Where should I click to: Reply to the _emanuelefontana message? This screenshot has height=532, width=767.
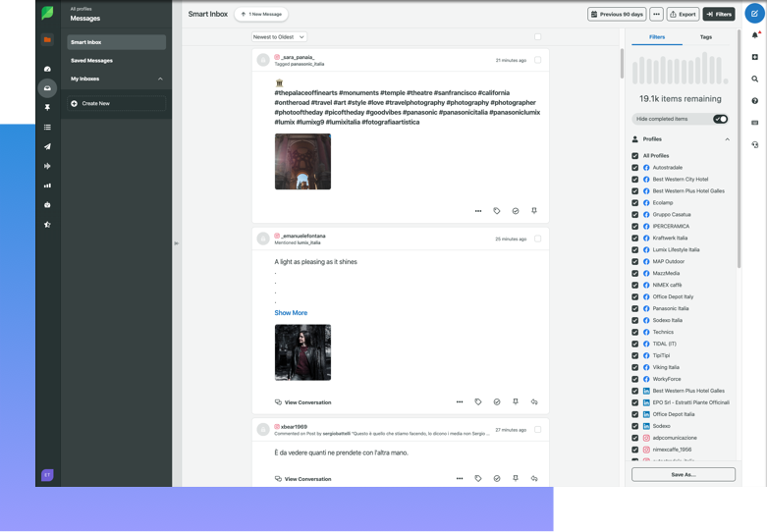[x=534, y=401]
